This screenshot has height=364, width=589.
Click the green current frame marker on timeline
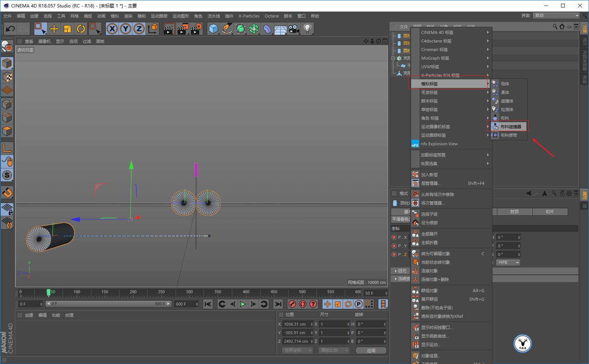[x=48, y=292]
